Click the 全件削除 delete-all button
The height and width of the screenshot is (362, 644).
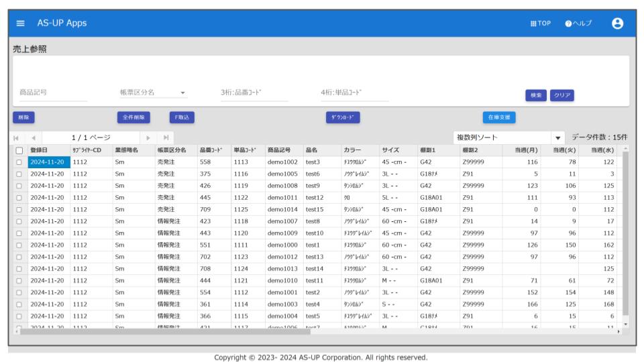pos(133,117)
